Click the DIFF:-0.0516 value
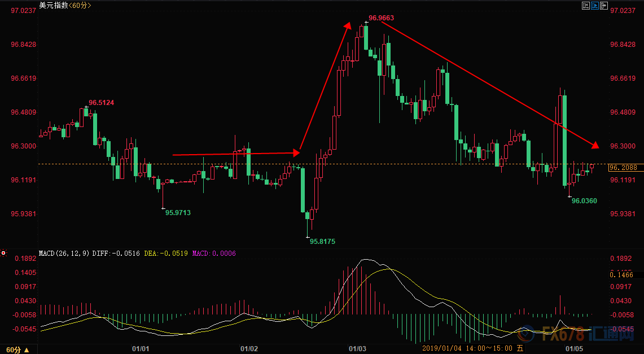 (117, 254)
